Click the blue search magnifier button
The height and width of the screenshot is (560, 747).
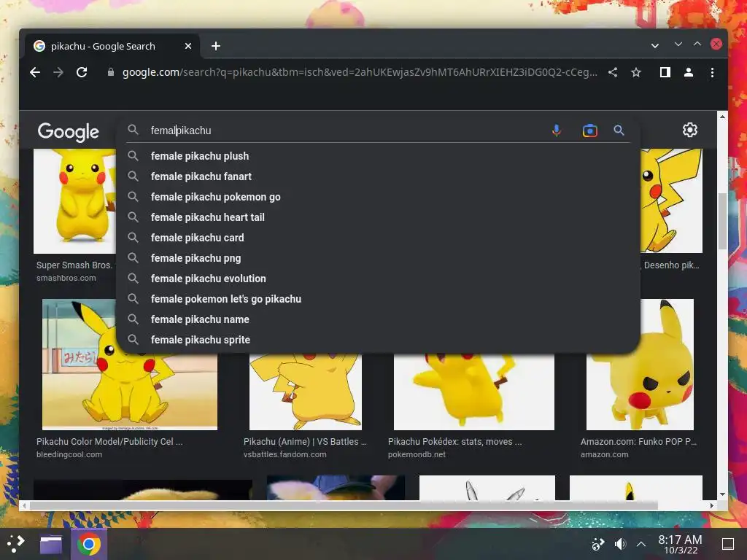click(x=619, y=131)
